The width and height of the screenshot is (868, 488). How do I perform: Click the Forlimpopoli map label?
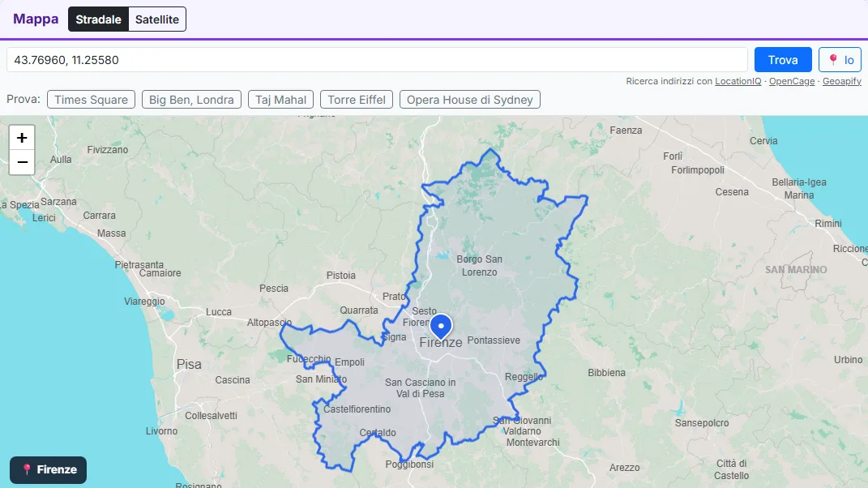coord(698,170)
